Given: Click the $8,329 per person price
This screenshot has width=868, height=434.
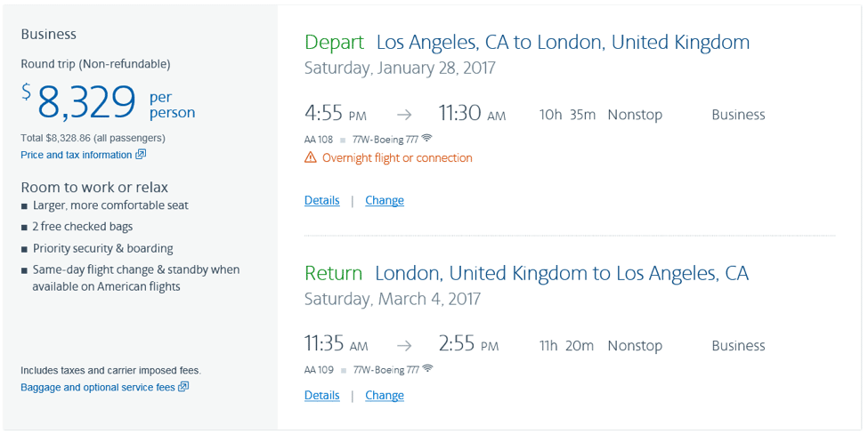Looking at the screenshot, I should 85,103.
